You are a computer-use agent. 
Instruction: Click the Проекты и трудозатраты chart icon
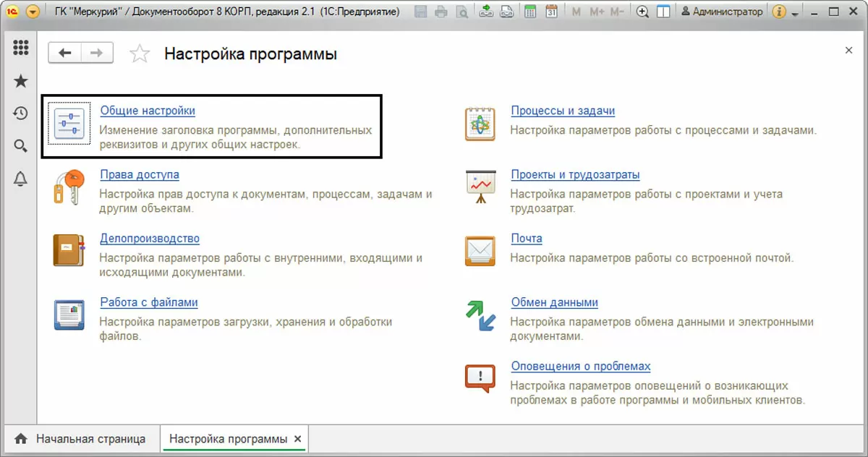tap(480, 187)
